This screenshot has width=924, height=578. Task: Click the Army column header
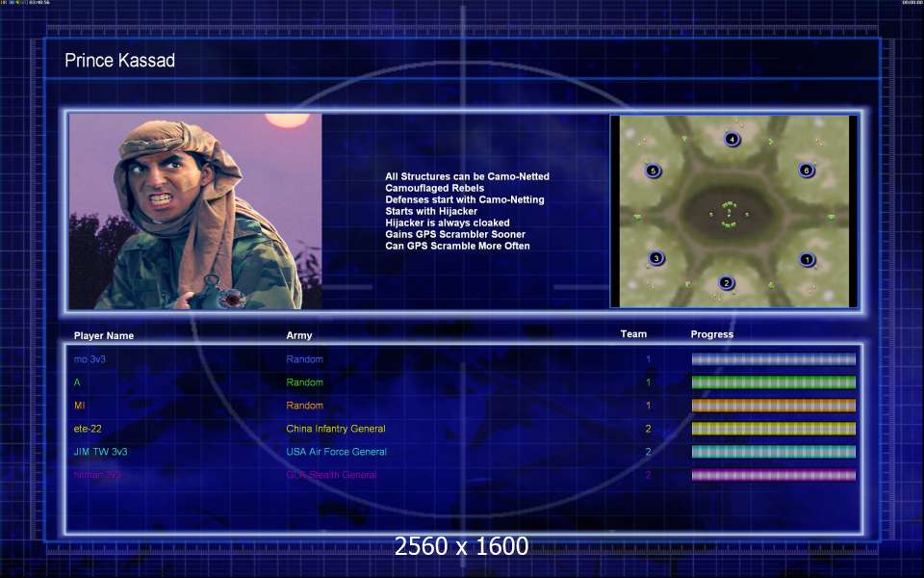point(298,335)
